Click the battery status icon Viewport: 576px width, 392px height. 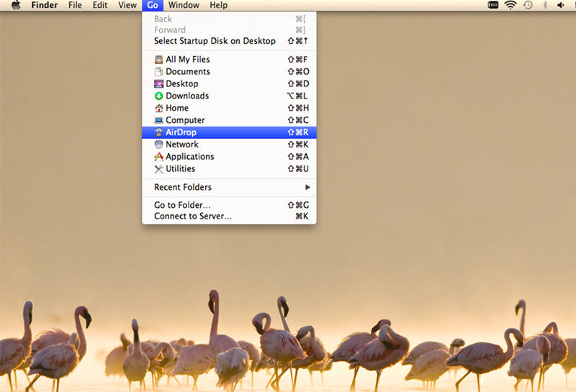point(493,5)
